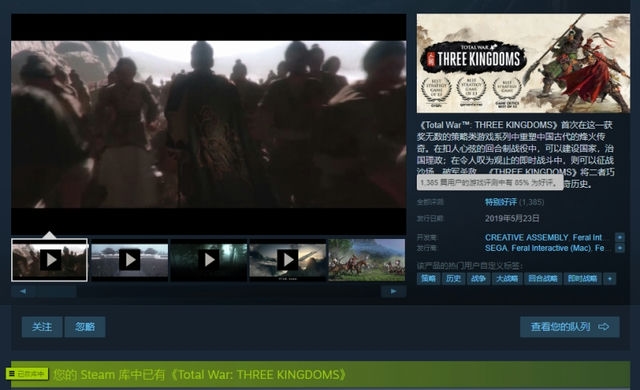The width and height of the screenshot is (640, 390).
Task: Open your queue with 查看您的队列 button
Action: click(x=570, y=327)
